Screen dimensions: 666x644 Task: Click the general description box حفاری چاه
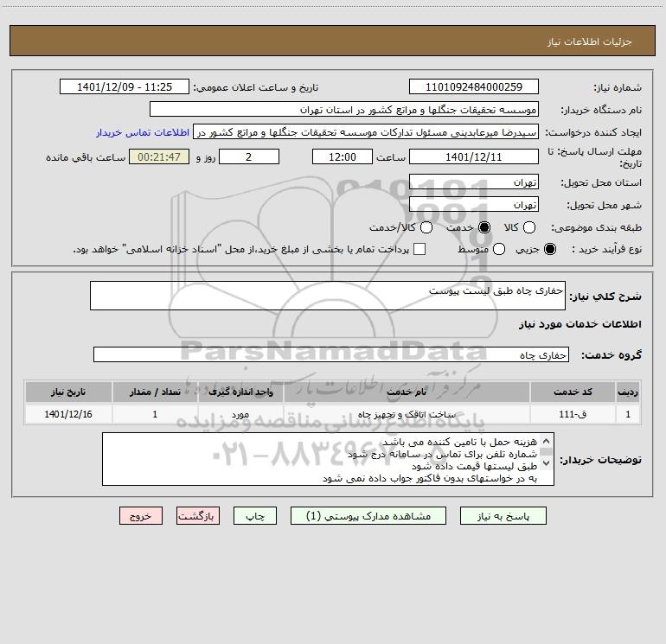coord(328,296)
